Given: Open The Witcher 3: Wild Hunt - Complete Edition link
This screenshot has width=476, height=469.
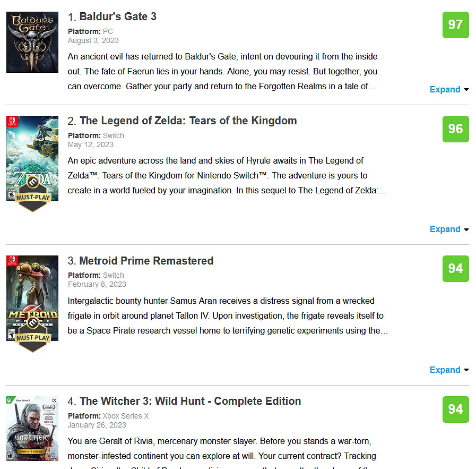Looking at the screenshot, I should tap(191, 401).
